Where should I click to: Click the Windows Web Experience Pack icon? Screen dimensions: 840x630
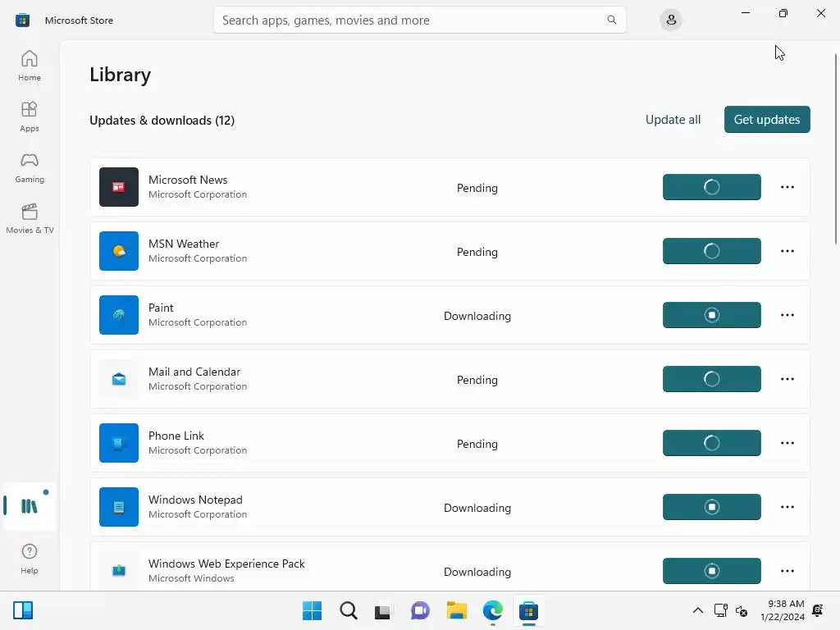(x=119, y=571)
